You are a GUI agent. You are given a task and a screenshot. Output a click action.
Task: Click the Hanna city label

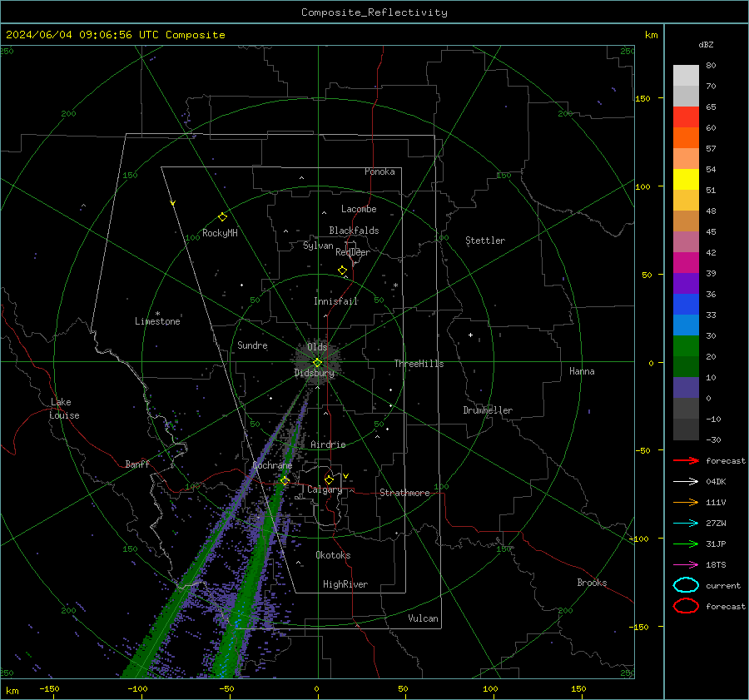click(582, 371)
